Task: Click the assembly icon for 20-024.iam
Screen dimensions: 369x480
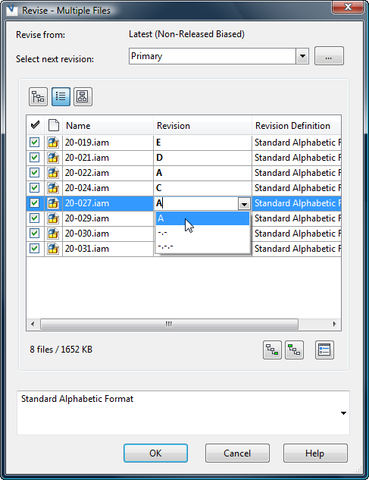Action: pyautogui.click(x=53, y=188)
